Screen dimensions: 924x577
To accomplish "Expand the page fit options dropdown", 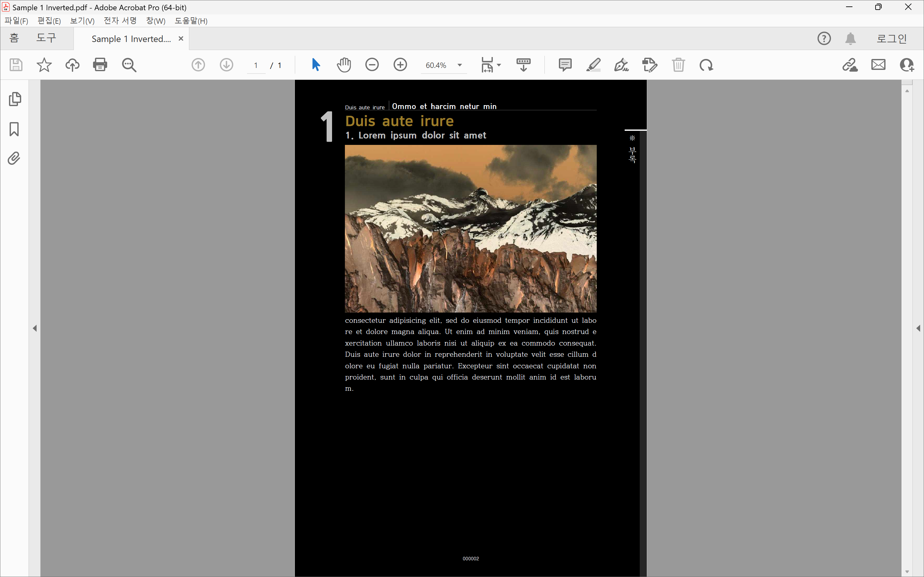I will coord(499,65).
